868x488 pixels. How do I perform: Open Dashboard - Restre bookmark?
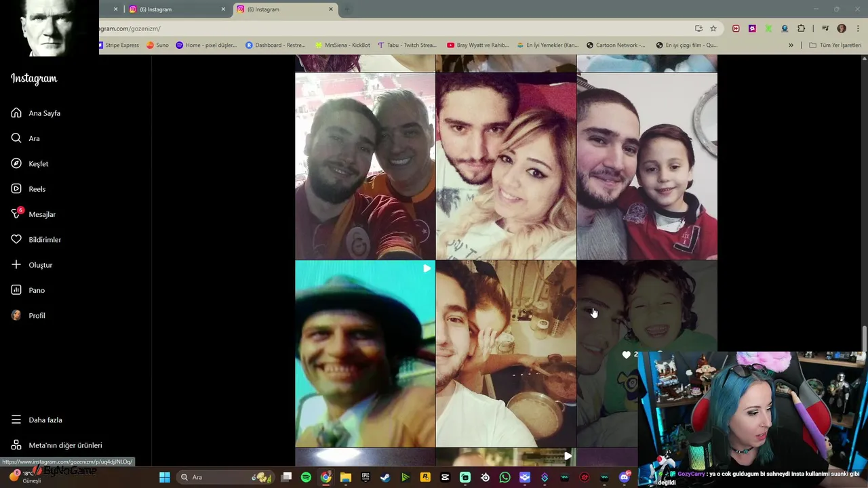point(275,45)
